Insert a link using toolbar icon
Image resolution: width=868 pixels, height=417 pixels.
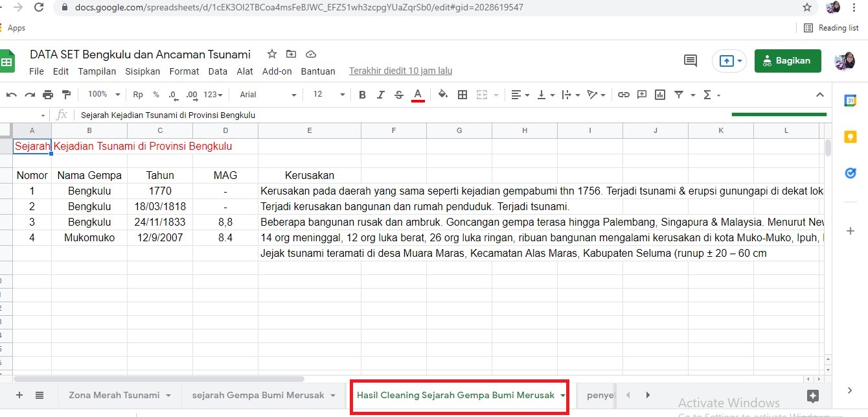click(623, 95)
